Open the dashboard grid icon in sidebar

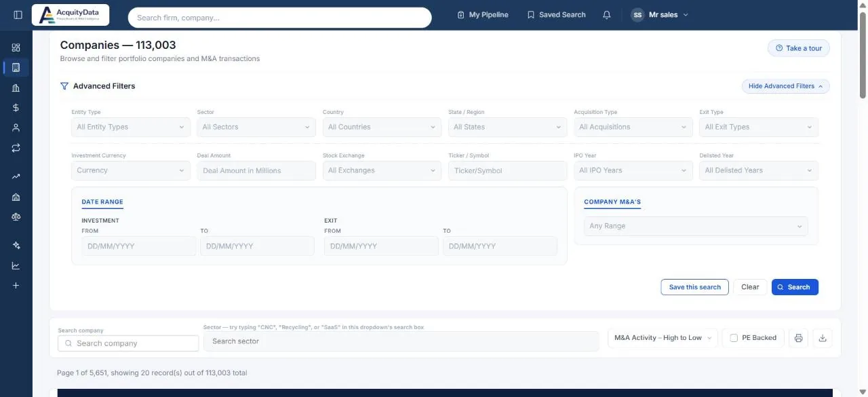click(16, 48)
